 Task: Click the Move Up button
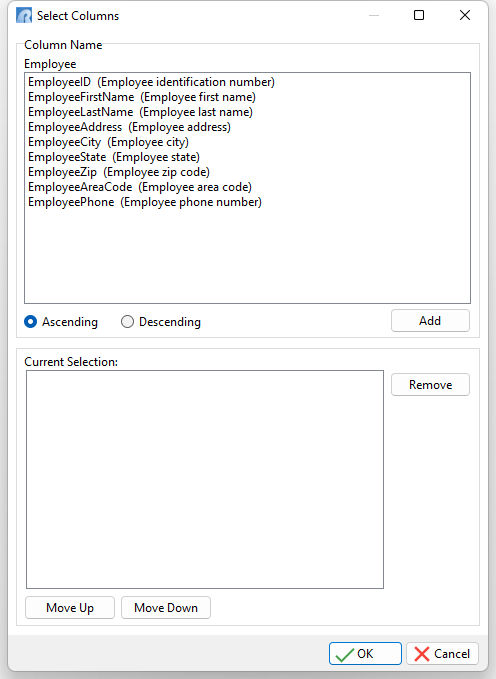[70, 608]
